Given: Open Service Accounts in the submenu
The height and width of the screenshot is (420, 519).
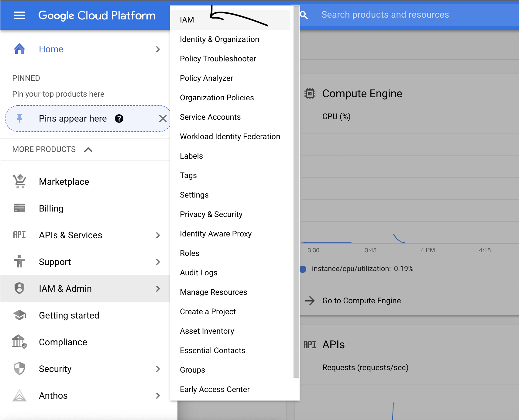Looking at the screenshot, I should coord(210,117).
